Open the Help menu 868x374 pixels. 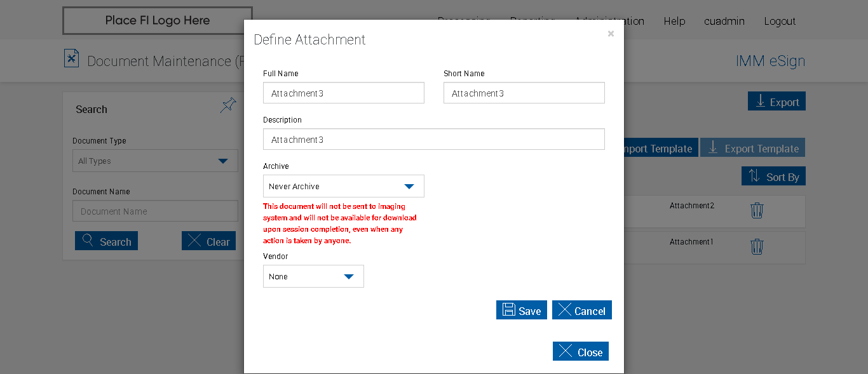[674, 21]
